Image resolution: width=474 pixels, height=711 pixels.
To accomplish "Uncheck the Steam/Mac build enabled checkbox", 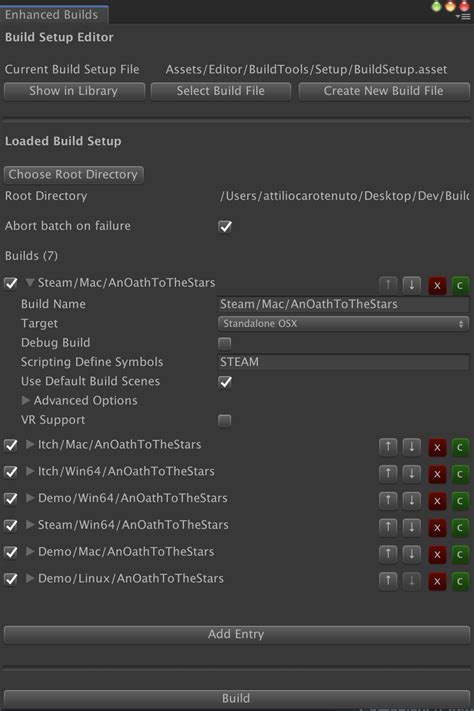I will [11, 283].
